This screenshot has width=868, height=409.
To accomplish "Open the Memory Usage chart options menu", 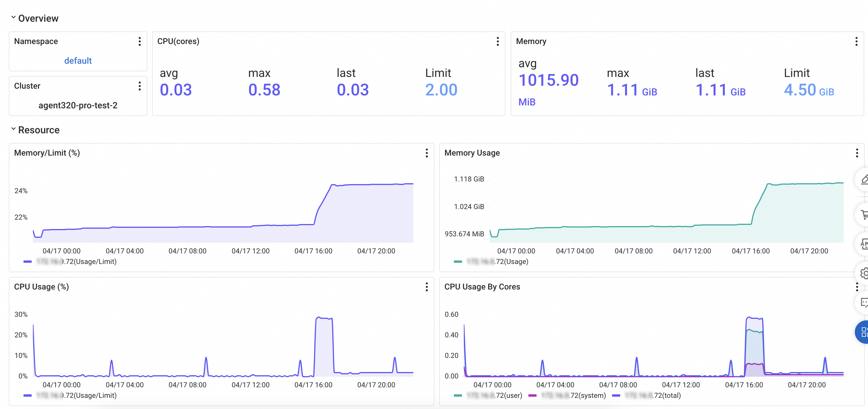I will pos(857,153).
